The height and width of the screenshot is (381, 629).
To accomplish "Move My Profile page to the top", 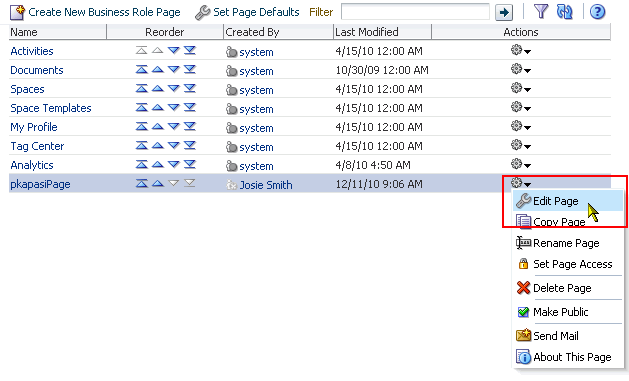I will click(141, 126).
